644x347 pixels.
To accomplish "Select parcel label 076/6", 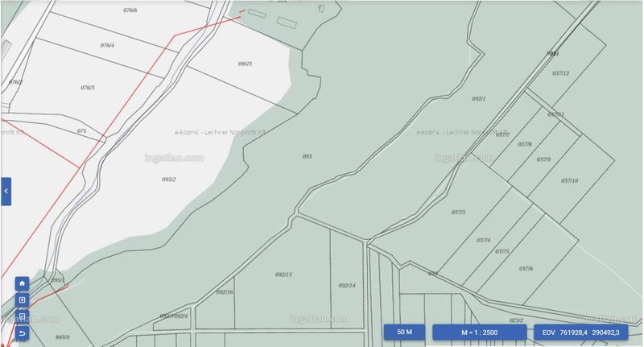I will click(130, 10).
